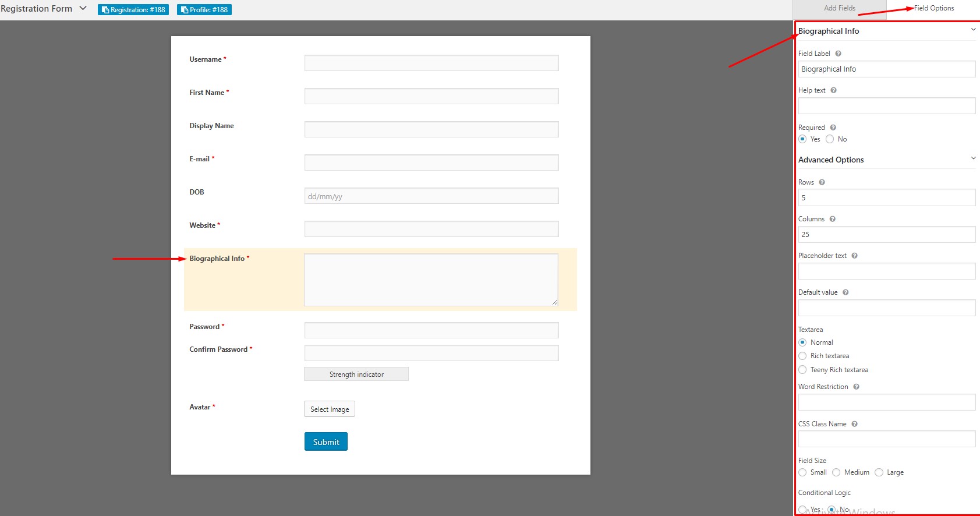Screen dimensions: 980x516
Task: Select Teeny Rich textarea option
Action: click(802, 370)
